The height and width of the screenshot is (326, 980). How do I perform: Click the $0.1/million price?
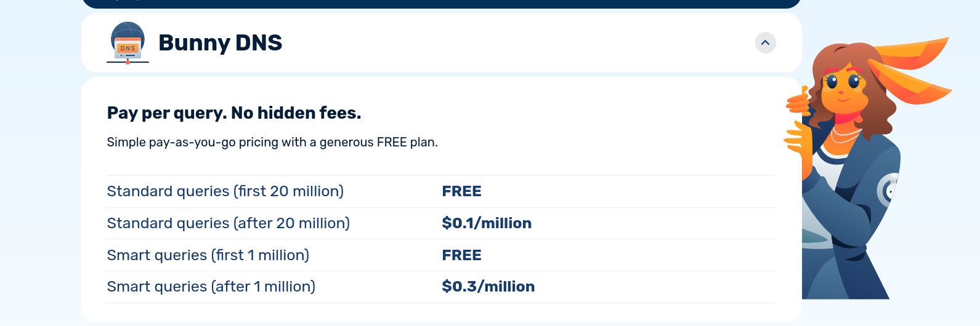coord(487,223)
